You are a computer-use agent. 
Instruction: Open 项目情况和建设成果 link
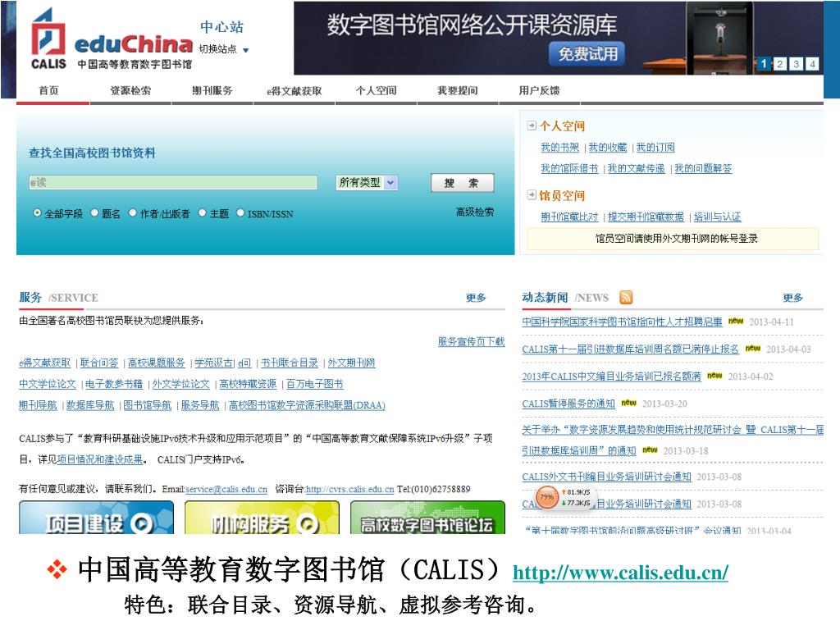pos(100,459)
